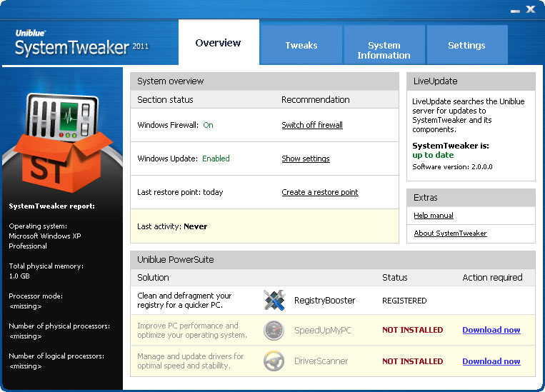Click Manage and update drivers description
The width and height of the screenshot is (545, 392).
(x=190, y=361)
